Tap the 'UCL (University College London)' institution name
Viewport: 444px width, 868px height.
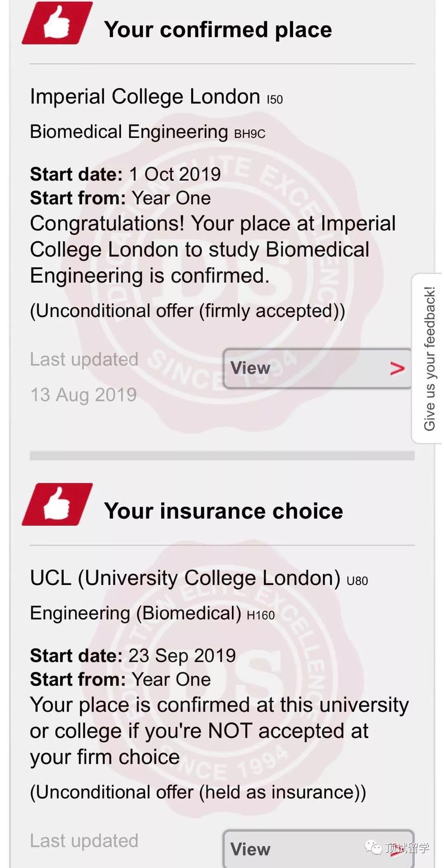click(185, 578)
